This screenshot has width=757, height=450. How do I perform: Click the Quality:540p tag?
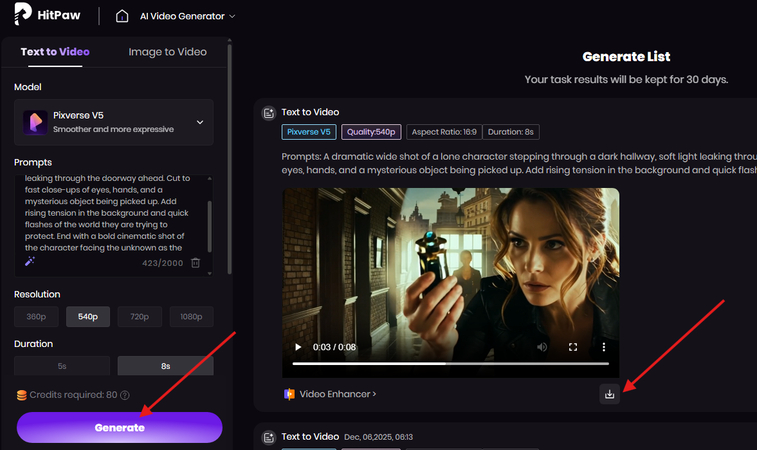tap(371, 132)
